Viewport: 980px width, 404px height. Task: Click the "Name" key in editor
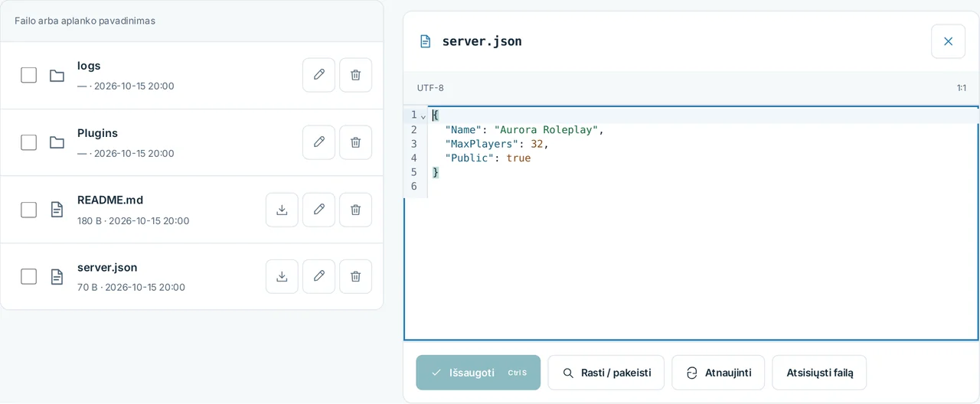pos(463,130)
